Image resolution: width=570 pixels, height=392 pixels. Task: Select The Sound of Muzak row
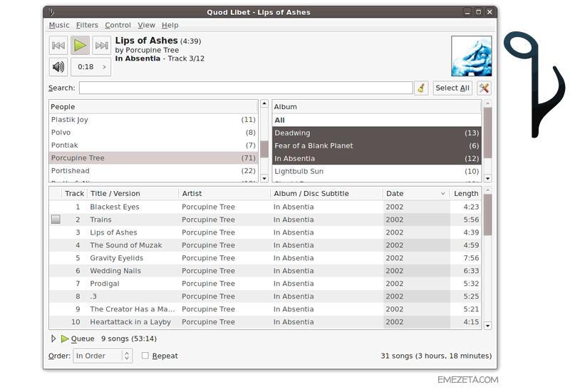pyautogui.click(x=265, y=245)
